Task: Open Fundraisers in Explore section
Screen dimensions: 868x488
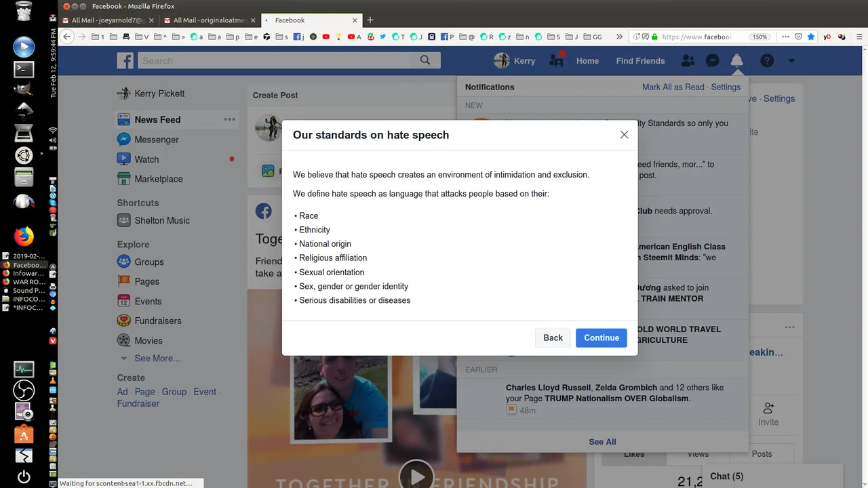Action: pos(158,321)
